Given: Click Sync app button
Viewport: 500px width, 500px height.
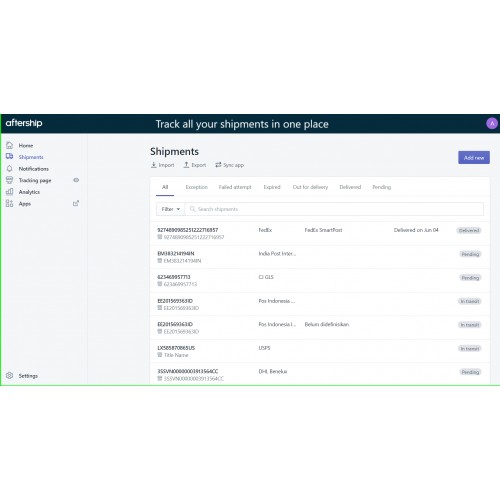Looking at the screenshot, I should click(x=230, y=165).
